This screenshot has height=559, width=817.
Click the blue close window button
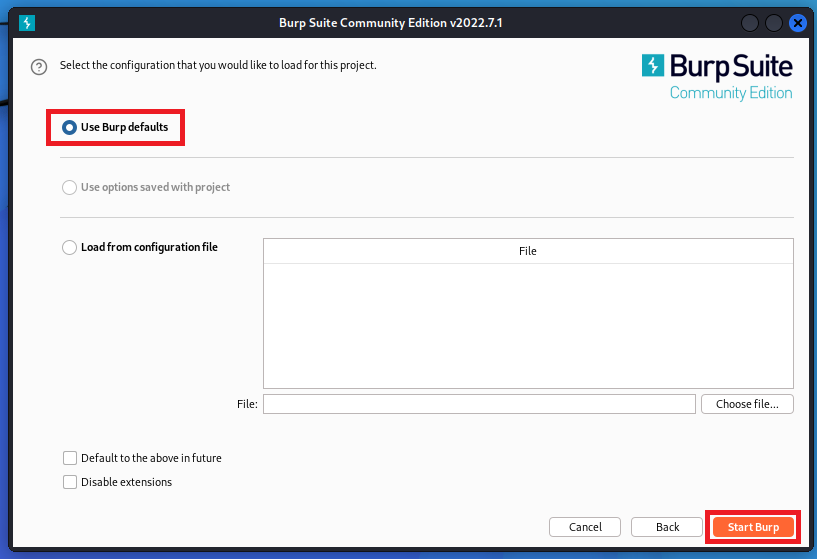point(798,23)
